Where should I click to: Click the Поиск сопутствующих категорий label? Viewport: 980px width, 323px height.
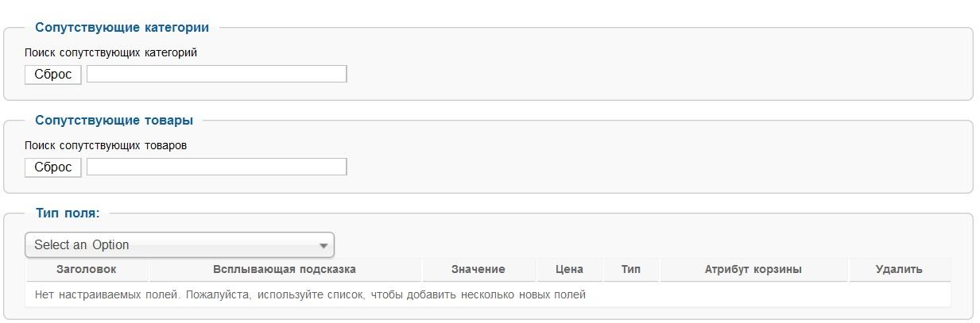pyautogui.click(x=110, y=53)
